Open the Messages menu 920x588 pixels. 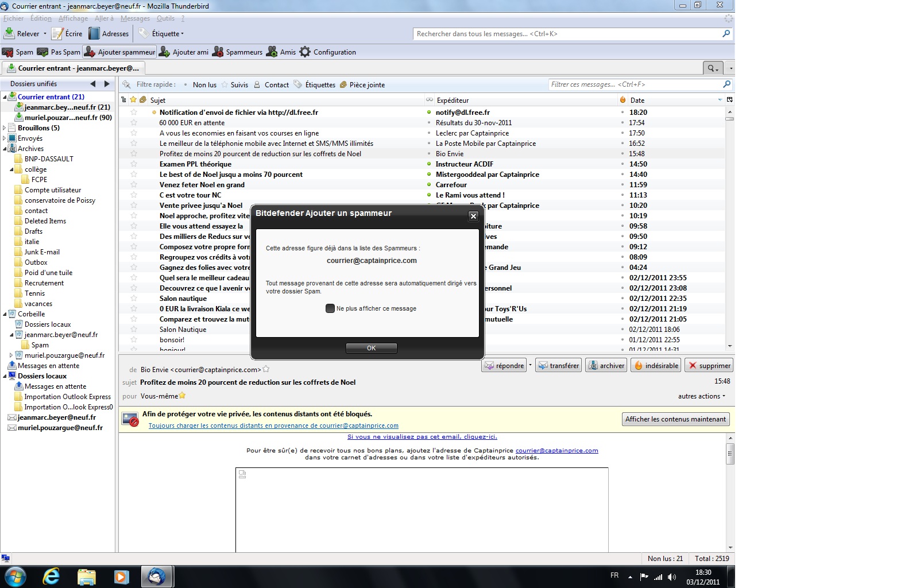(x=135, y=18)
